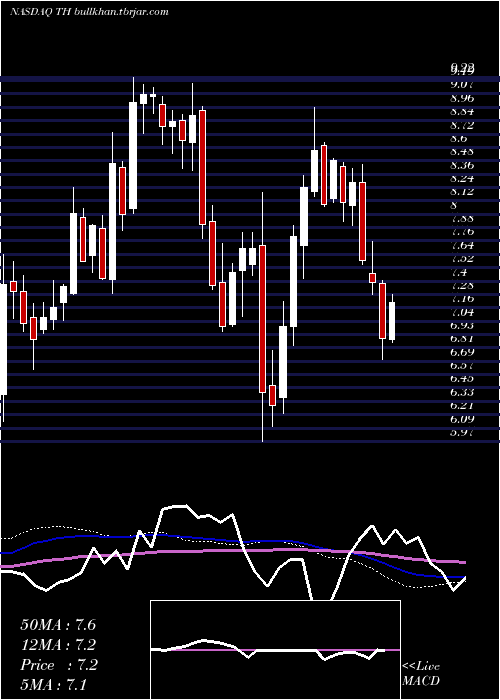Viewport: 500px width, 700px height.
Task: Select the Price : 7.2 readout
Action: (x=58, y=665)
